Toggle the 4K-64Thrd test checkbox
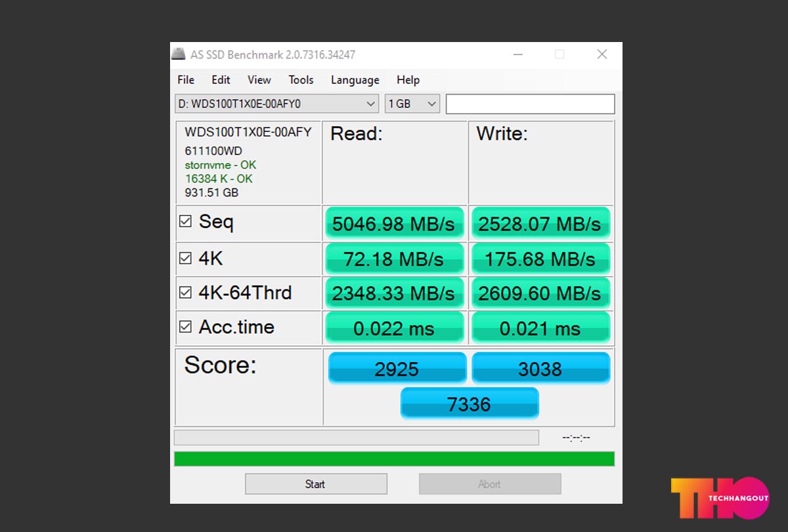The height and width of the screenshot is (532, 788). 185,293
